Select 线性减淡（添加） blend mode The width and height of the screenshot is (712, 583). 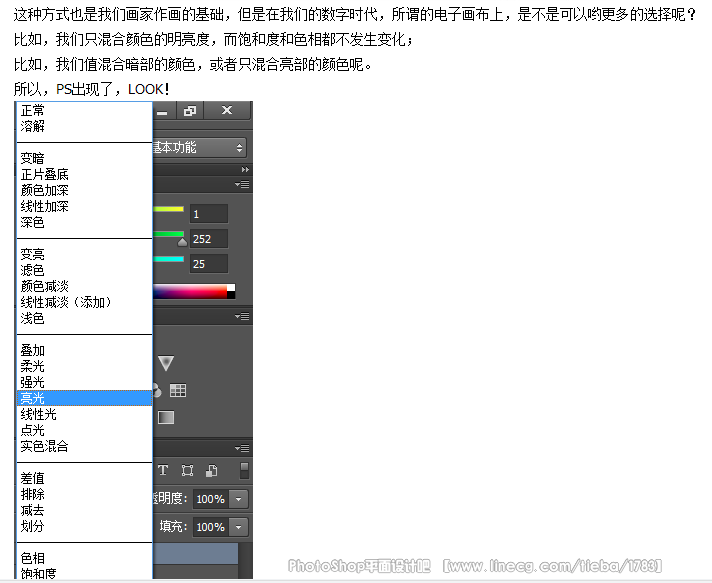(x=84, y=302)
